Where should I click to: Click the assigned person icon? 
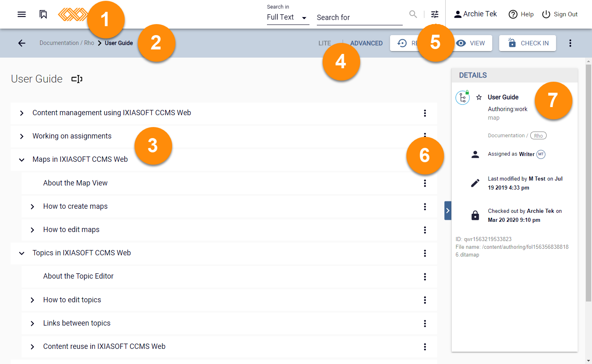coord(475,154)
